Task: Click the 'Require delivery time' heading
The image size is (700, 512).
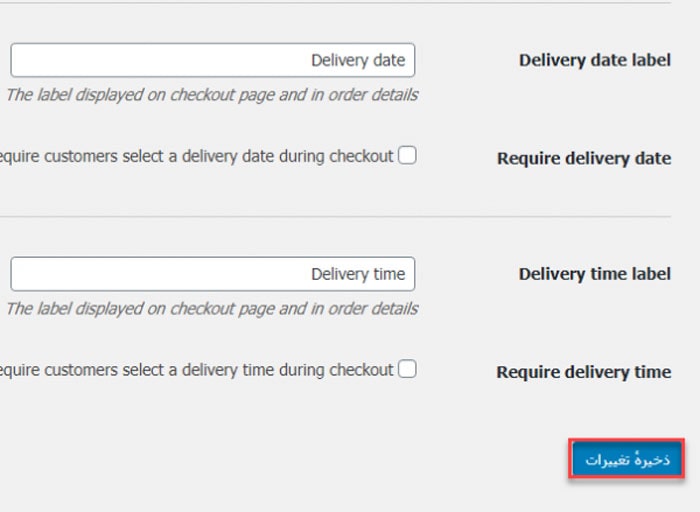Action: [x=584, y=372]
